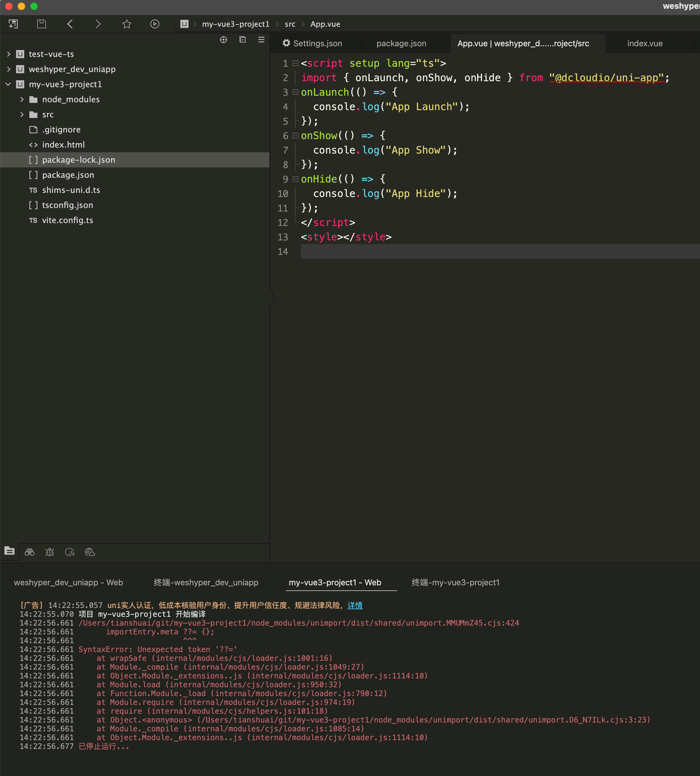Expand the node_modules folder

tap(22, 99)
